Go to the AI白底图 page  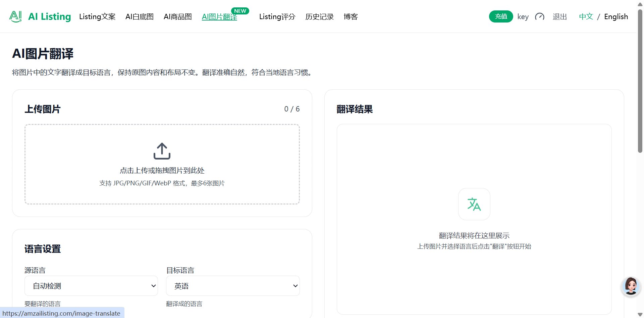coord(140,16)
